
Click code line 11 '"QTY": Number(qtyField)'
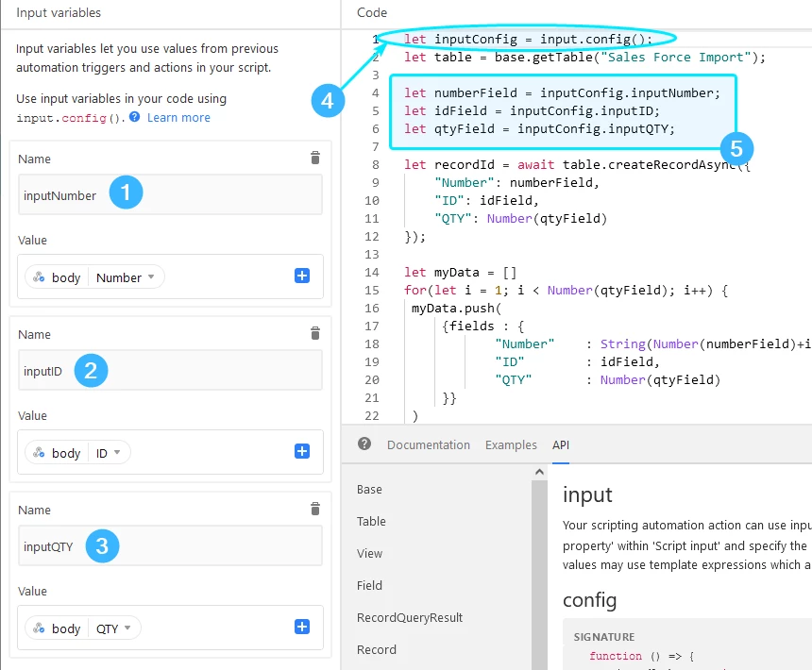[x=520, y=218]
